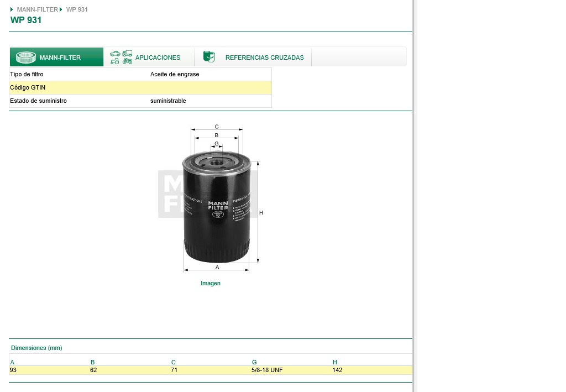Click the vertical scrollbar of the page

tap(415, 196)
